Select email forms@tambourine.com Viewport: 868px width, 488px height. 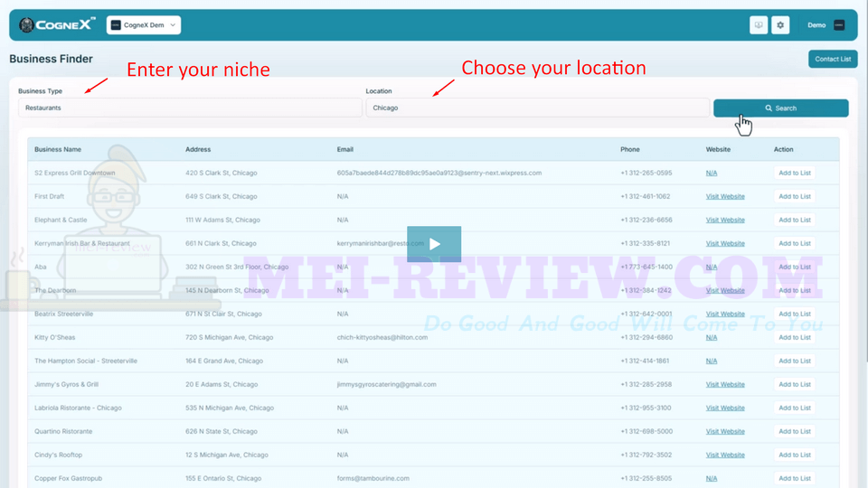(373, 479)
